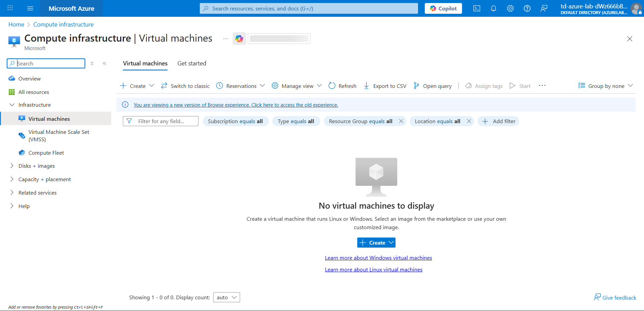644x311 pixels.
Task: Collapse the left sidebar
Action: (104, 63)
